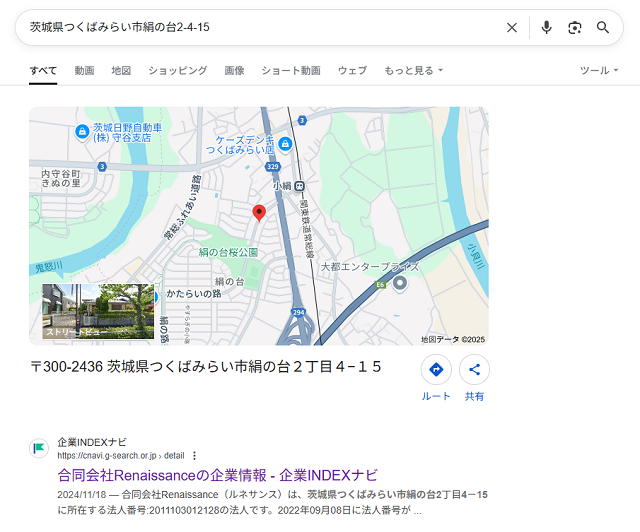This screenshot has width=640, height=532.
Task: Open the three-dot menu beside the cnavi URL
Action: pyautogui.click(x=194, y=456)
